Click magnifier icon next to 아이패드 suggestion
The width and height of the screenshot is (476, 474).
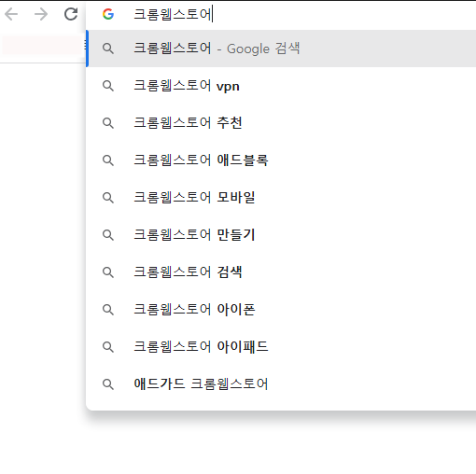(x=108, y=347)
